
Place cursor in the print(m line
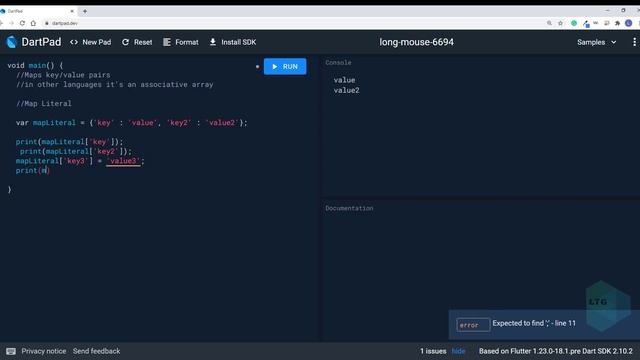pyautogui.click(x=33, y=171)
